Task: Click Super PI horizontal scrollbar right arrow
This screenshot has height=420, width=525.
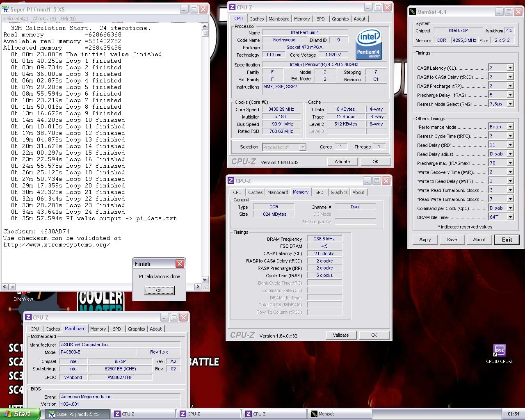Action: click(198, 287)
